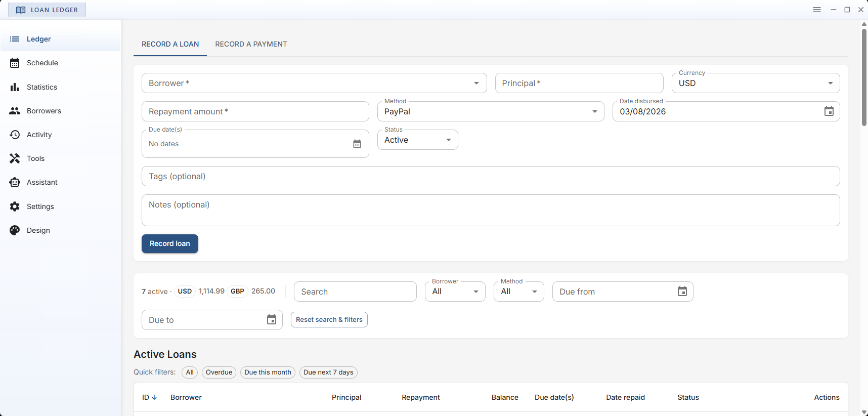The image size is (868, 416).
Task: Open the Schedule calendar icon in sidebar
Action: click(x=15, y=63)
